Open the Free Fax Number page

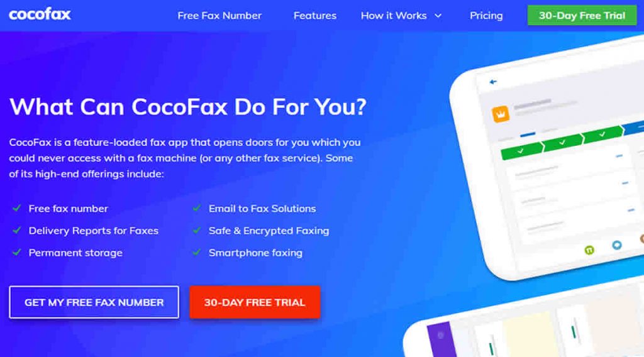[219, 16]
